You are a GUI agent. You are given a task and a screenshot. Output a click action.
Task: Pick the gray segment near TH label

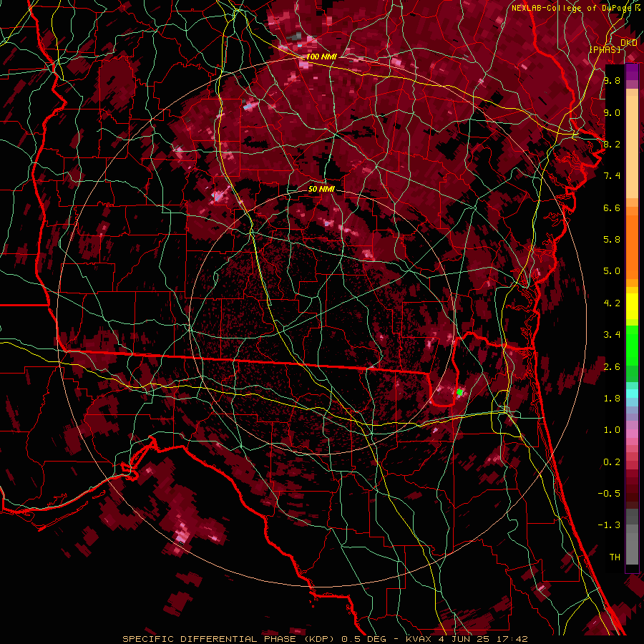click(632, 549)
